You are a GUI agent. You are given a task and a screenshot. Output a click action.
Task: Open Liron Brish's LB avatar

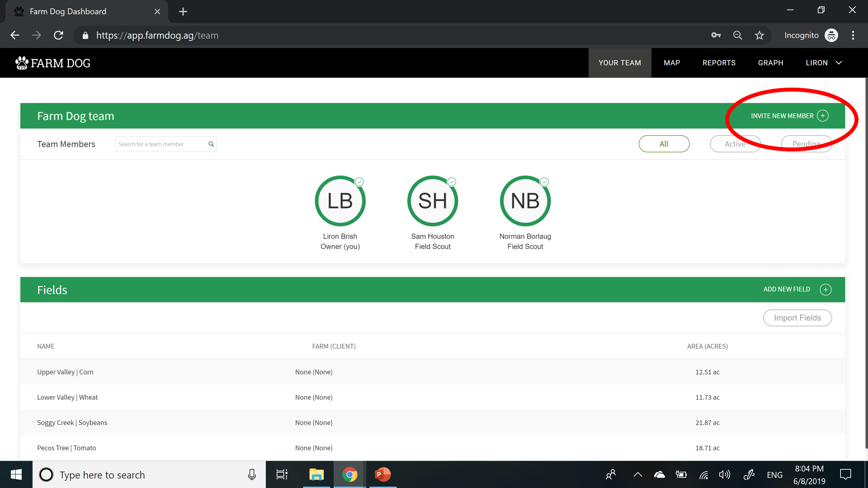[340, 201]
